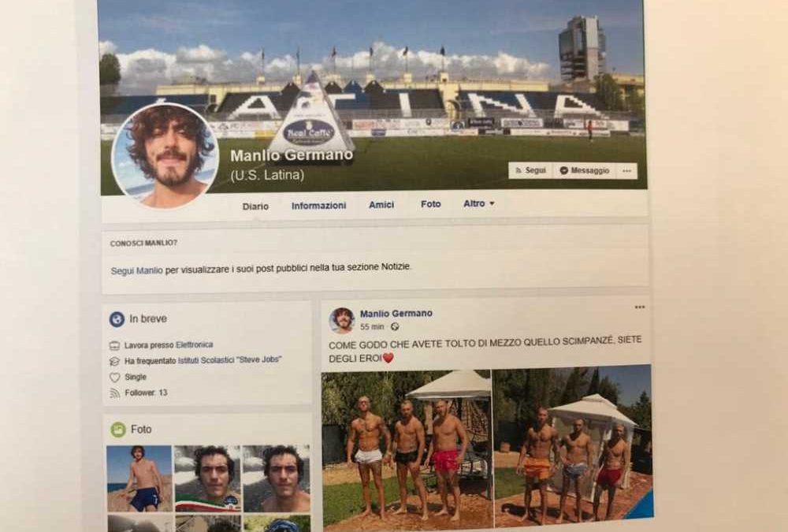The height and width of the screenshot is (532, 788).
Task: Open the three-dot profile options menu
Action: 626,171
